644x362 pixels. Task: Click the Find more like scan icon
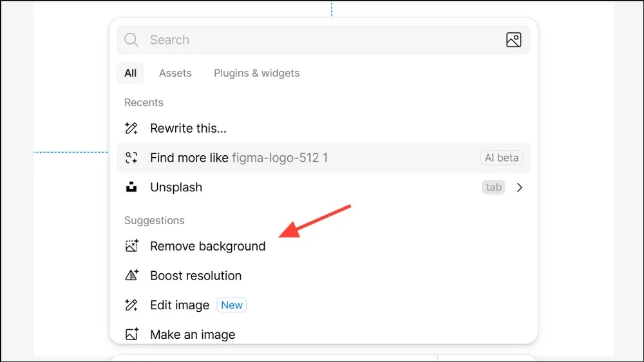coord(131,158)
